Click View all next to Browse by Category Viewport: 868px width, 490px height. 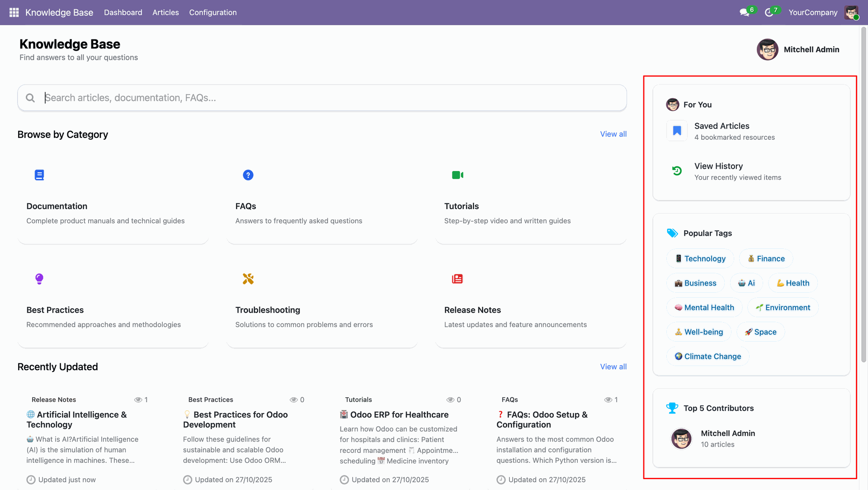(x=613, y=134)
